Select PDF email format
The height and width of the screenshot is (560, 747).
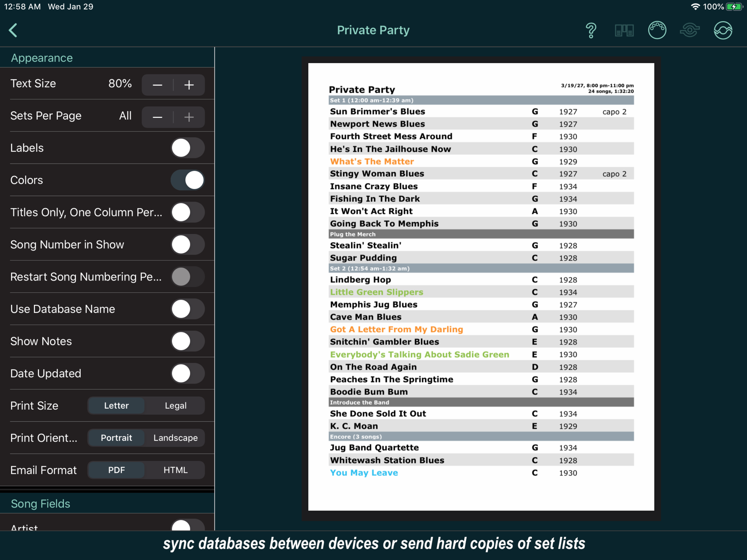pos(116,470)
